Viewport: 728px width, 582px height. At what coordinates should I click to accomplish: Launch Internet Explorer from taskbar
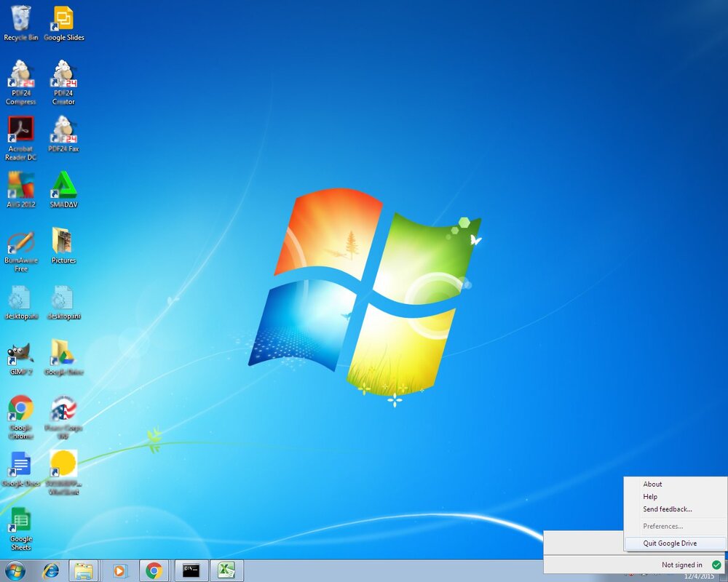coord(51,571)
